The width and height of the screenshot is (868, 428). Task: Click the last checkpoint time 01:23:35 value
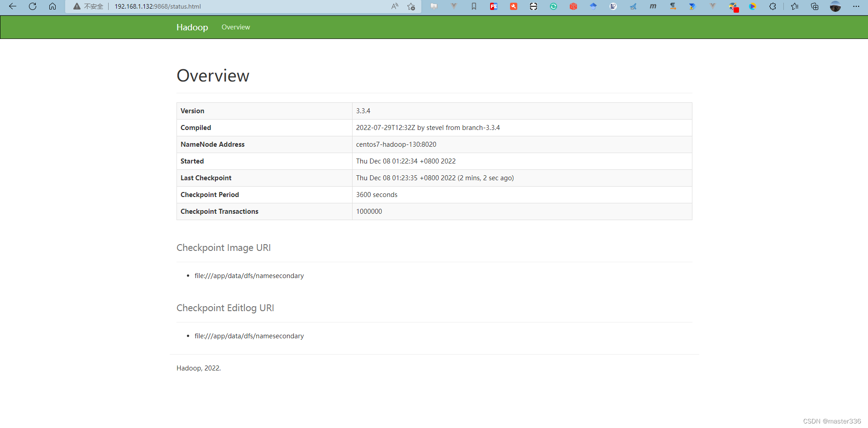pos(435,178)
